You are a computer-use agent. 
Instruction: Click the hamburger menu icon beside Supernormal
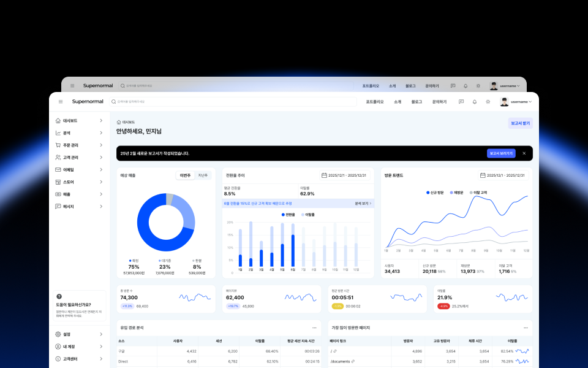60,102
